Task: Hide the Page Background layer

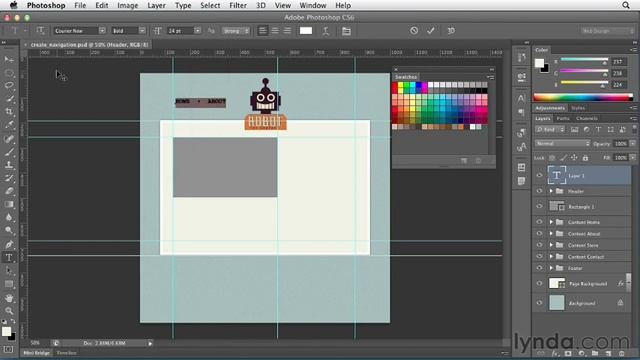Action: click(x=539, y=283)
